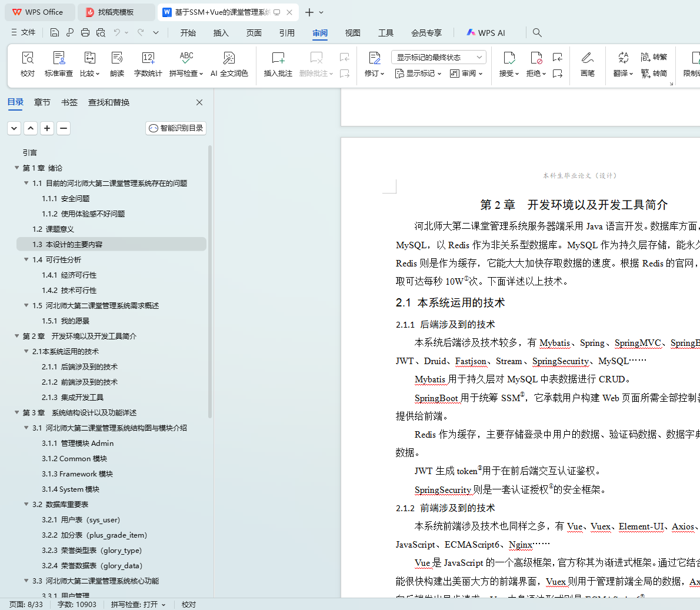Screen dimensions: 700x610
Task: Click 转简 convert to simplified Chinese
Action: 654,74
